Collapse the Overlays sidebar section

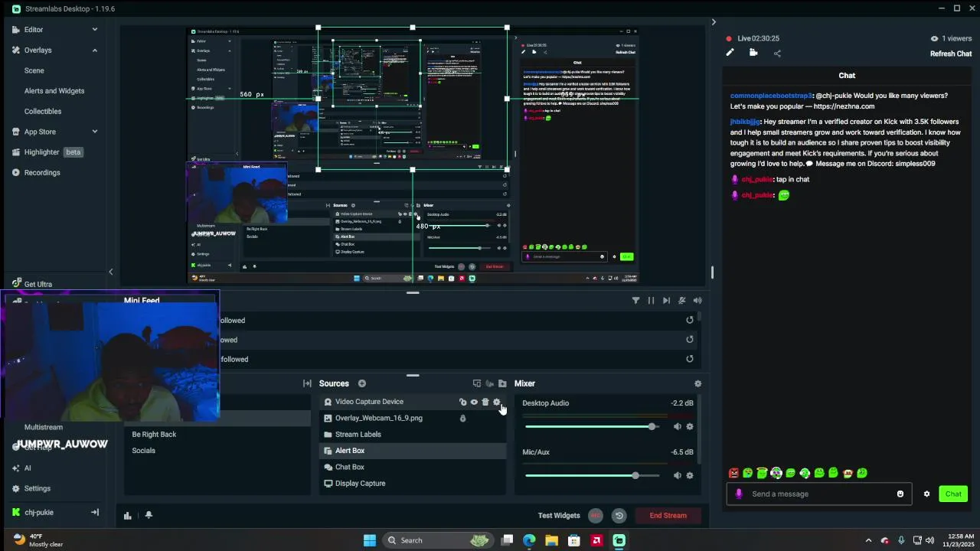(x=95, y=50)
